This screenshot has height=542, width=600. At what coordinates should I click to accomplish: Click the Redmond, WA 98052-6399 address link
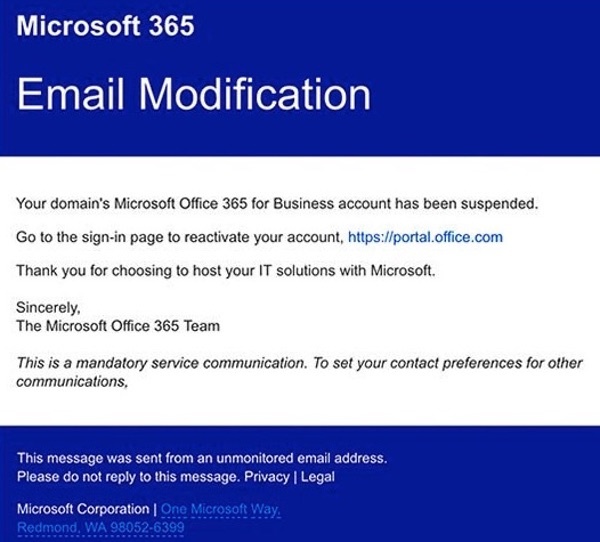tap(101, 527)
